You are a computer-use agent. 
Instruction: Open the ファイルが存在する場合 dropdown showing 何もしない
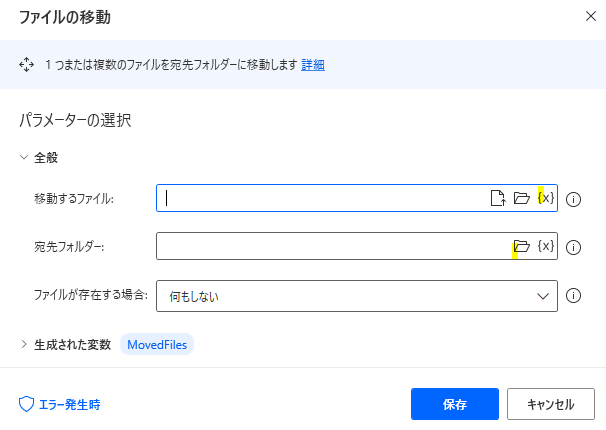point(356,295)
